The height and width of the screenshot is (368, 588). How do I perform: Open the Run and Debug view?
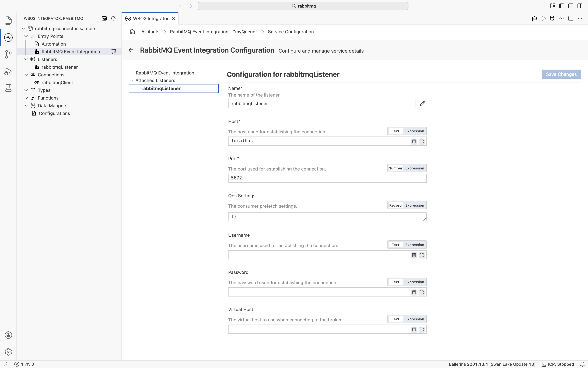point(8,71)
